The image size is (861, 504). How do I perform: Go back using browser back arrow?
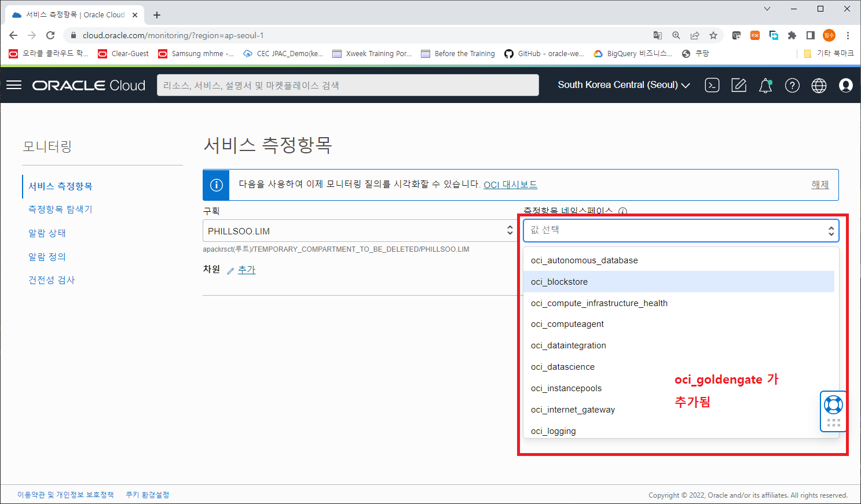coord(13,35)
